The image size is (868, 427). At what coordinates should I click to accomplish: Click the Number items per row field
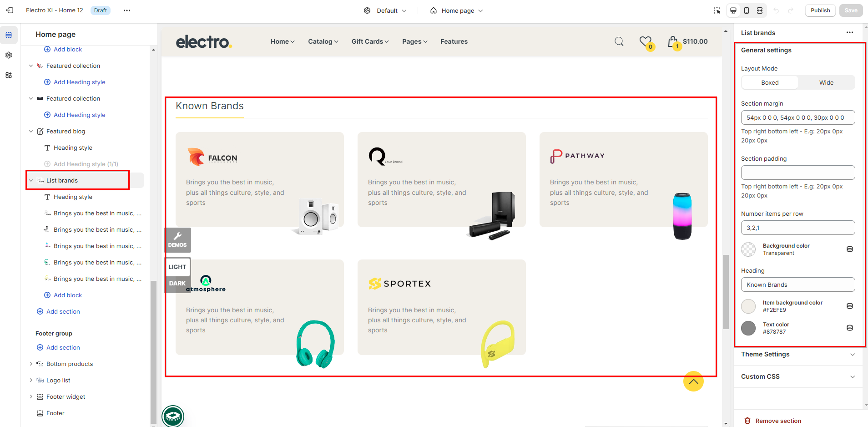pyautogui.click(x=798, y=228)
